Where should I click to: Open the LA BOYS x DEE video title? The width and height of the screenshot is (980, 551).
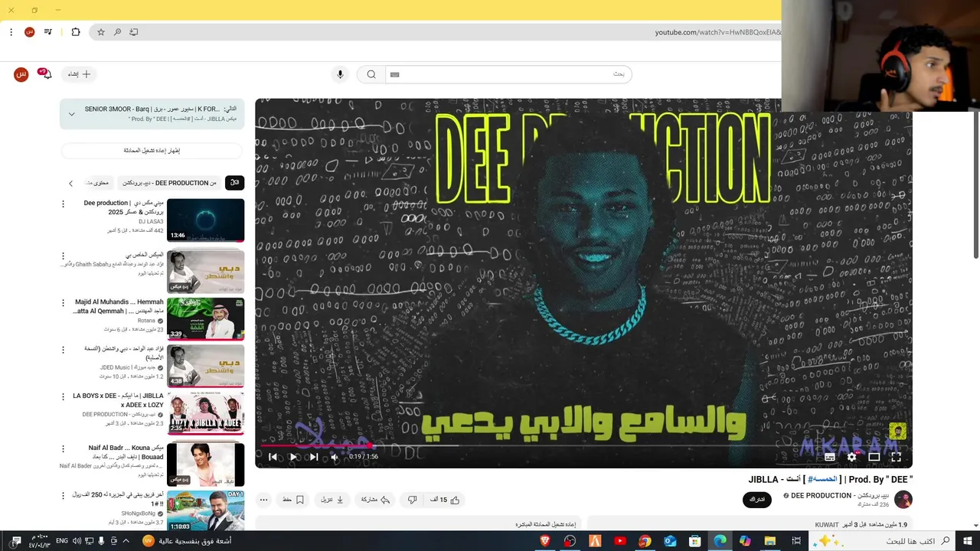(x=119, y=400)
